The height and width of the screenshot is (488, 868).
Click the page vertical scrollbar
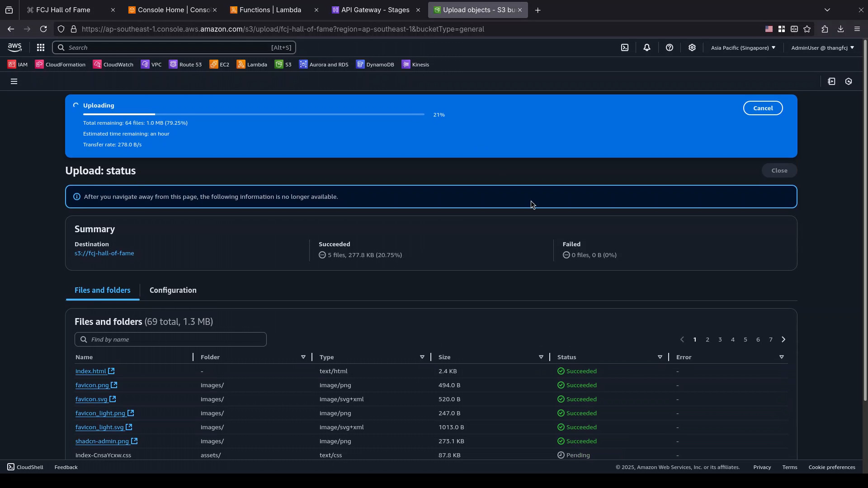click(865, 220)
